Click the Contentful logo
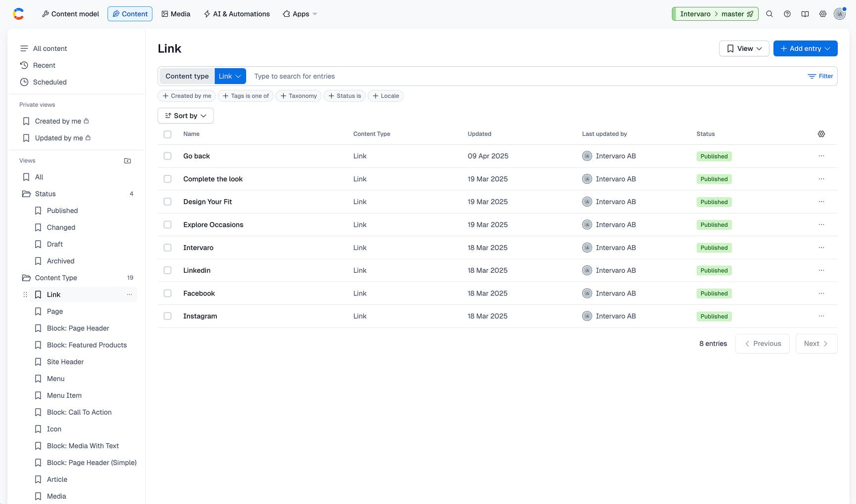This screenshot has height=504, width=856. tap(18, 13)
